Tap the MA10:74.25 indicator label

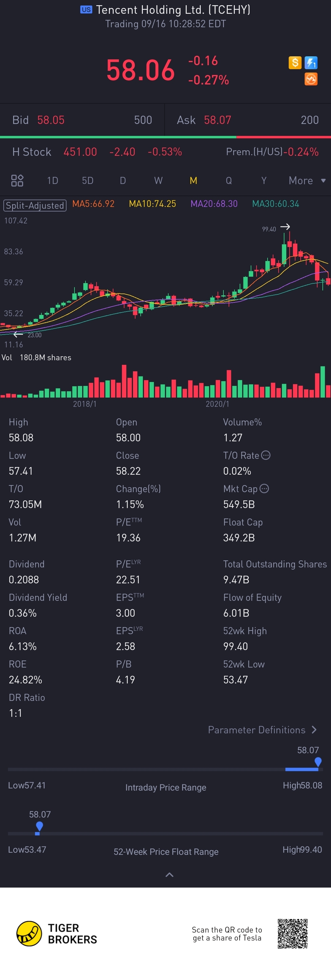[152, 204]
